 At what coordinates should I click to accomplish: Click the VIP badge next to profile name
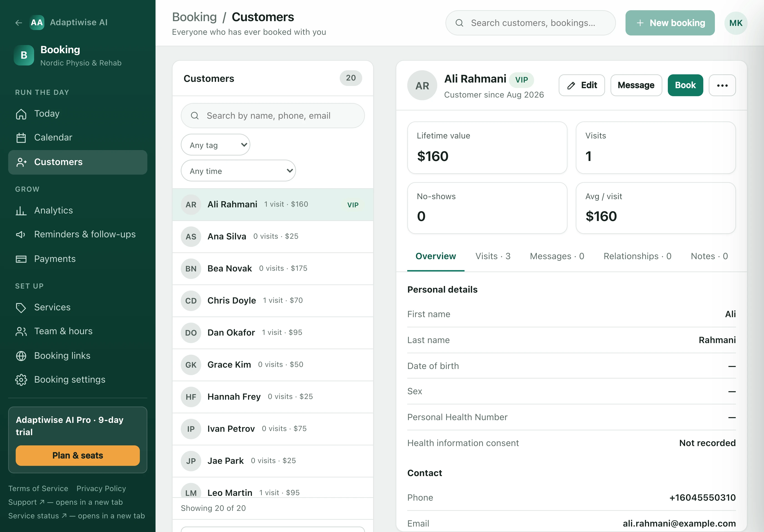pos(521,80)
